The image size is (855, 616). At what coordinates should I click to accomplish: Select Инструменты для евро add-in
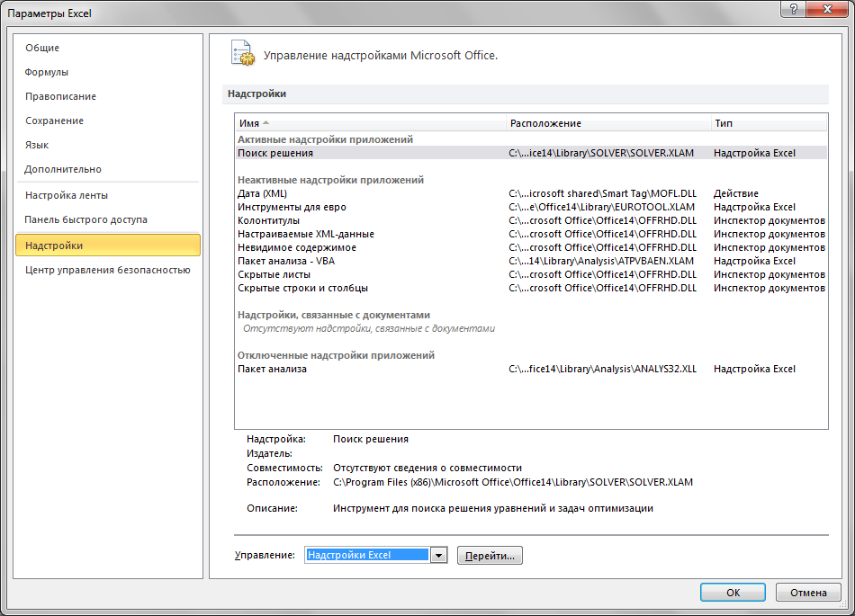(x=531, y=207)
